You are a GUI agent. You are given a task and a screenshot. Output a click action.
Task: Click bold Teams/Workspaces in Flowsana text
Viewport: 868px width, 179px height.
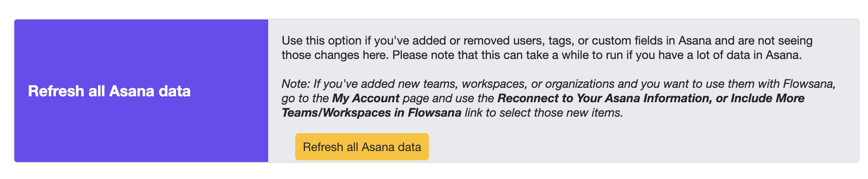point(371,113)
